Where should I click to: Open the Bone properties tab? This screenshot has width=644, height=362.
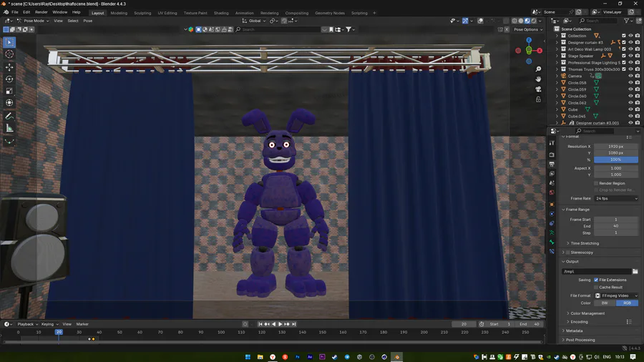(552, 242)
